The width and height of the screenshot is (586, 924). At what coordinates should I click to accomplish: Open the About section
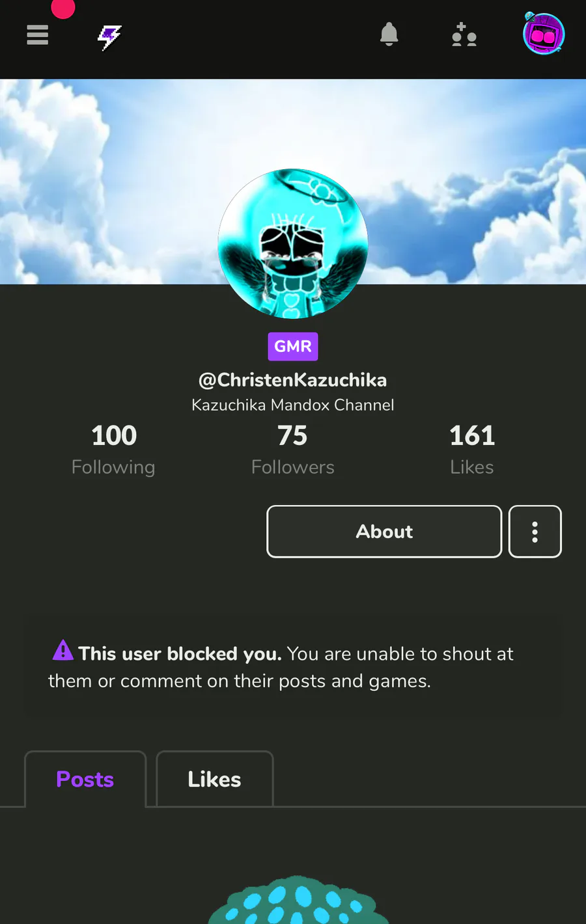pyautogui.click(x=384, y=532)
